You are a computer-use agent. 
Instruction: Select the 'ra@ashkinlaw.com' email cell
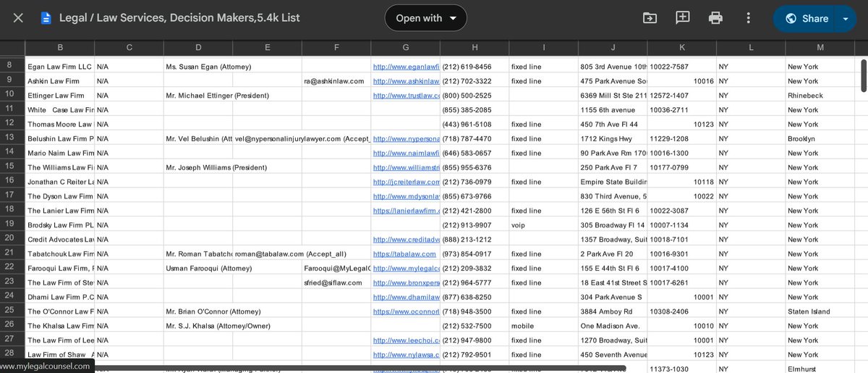336,81
